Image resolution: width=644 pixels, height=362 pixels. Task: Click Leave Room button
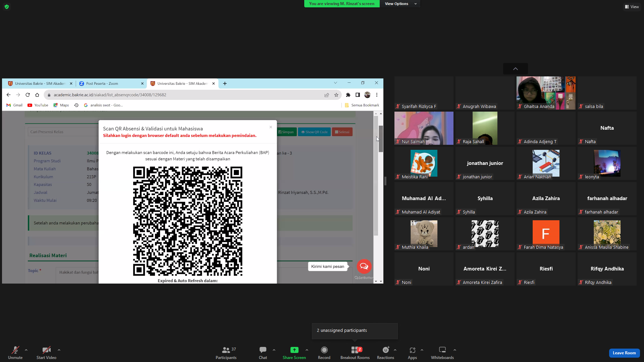(x=624, y=353)
